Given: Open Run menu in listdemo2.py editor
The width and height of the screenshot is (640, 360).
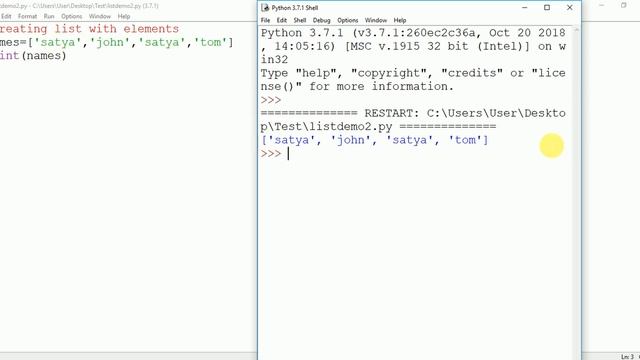Looking at the screenshot, I should (49, 16).
